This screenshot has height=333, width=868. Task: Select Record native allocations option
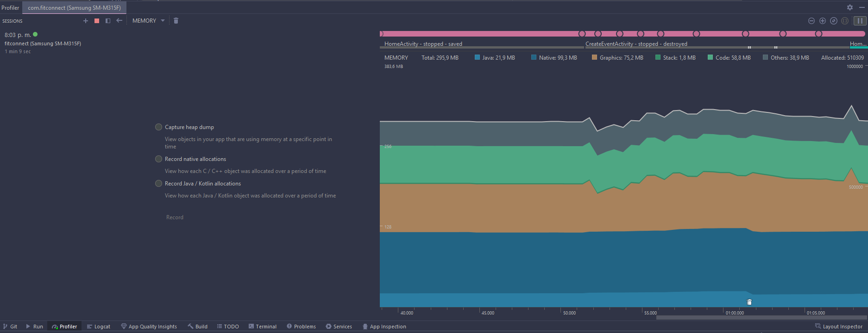[x=190, y=159]
